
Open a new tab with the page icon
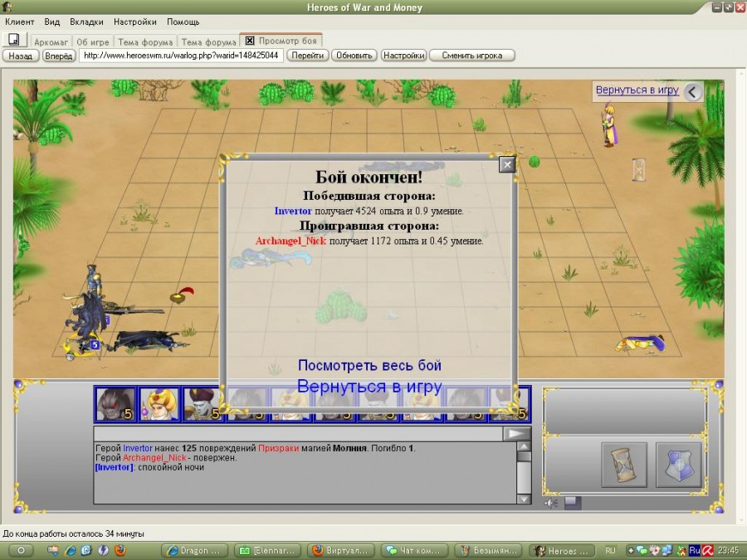point(14,40)
